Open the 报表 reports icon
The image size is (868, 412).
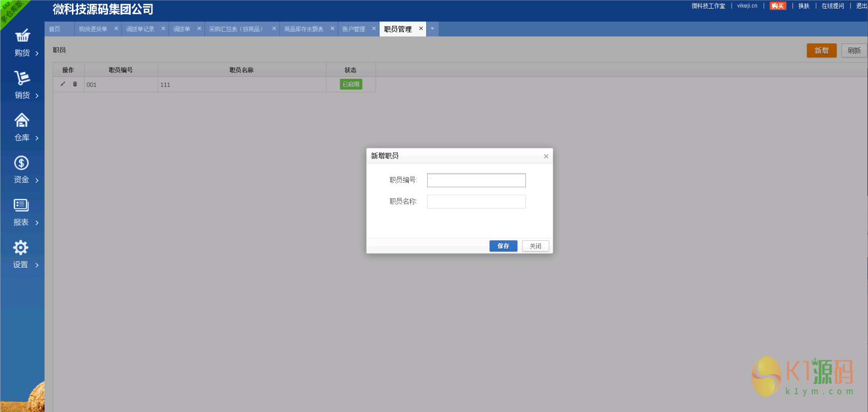(x=21, y=205)
